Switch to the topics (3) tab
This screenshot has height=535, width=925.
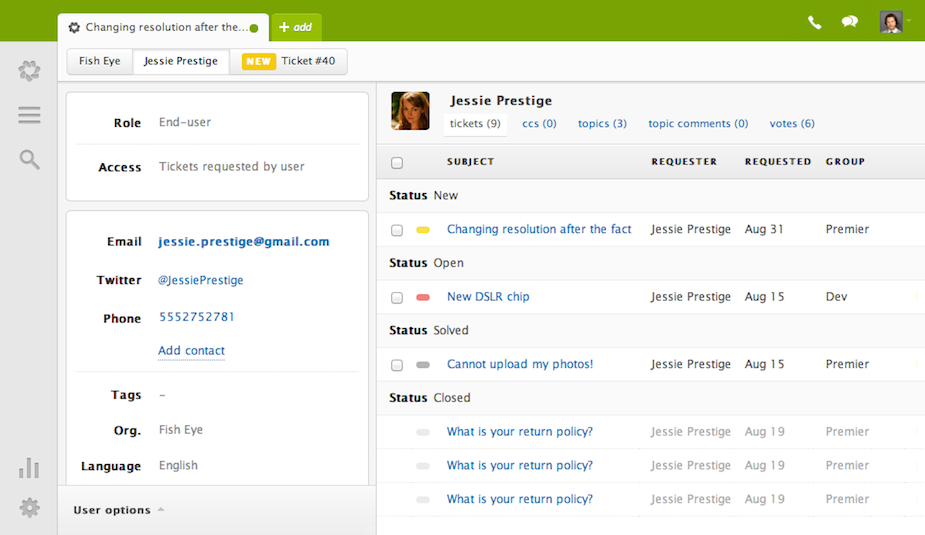pyautogui.click(x=602, y=124)
